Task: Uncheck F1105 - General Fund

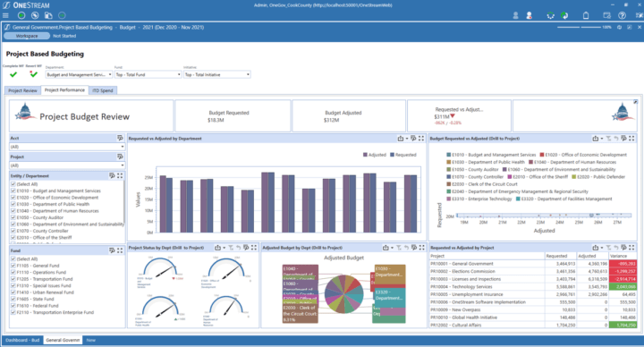Action: pos(13,266)
